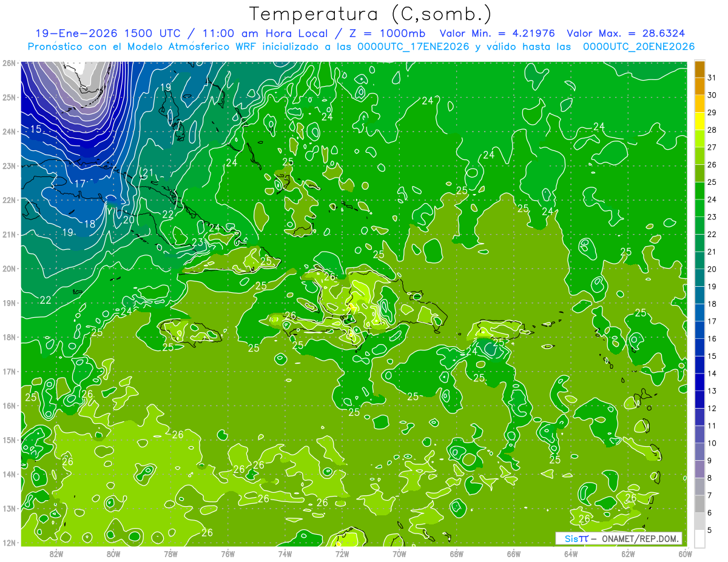Click the latitude axis label 17N
The image size is (728, 562).
[9, 371]
